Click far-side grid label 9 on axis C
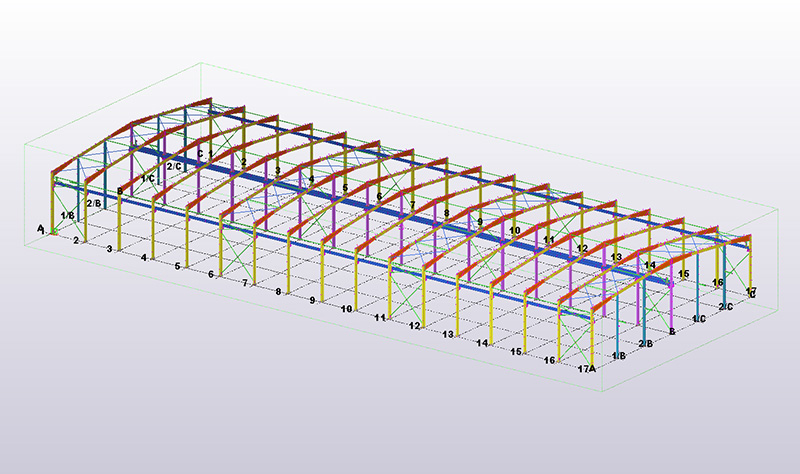Image resolution: width=800 pixels, height=474 pixels. (480, 221)
